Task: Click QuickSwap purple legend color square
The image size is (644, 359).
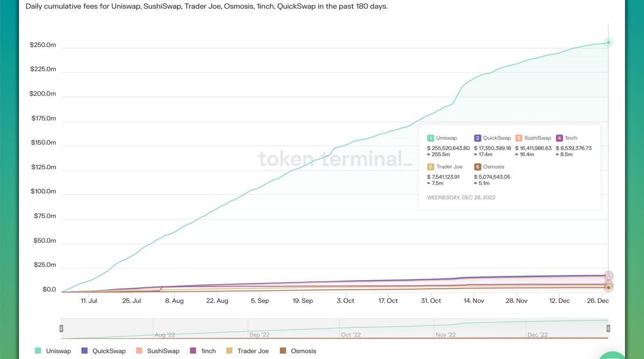Action: (x=85, y=351)
